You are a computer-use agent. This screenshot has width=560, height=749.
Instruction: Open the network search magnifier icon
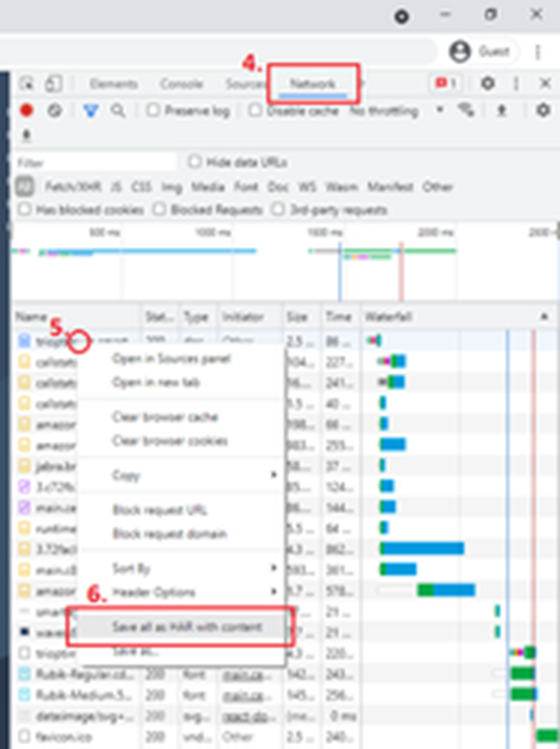tap(118, 110)
